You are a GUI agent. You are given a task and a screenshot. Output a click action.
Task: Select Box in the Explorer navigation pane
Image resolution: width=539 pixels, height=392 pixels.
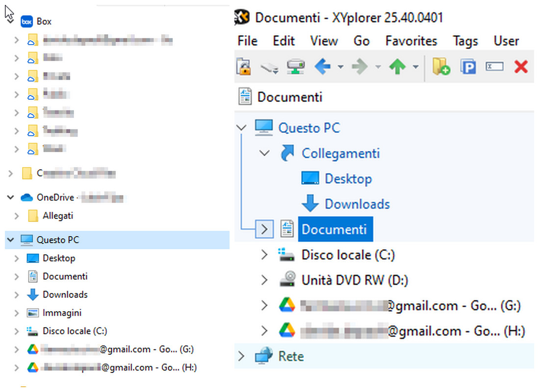point(44,21)
